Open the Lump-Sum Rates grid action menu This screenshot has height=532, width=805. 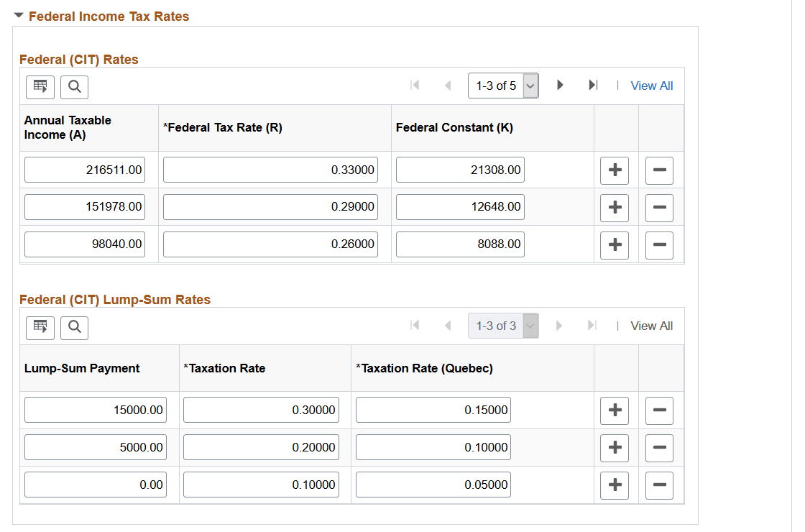coord(40,327)
